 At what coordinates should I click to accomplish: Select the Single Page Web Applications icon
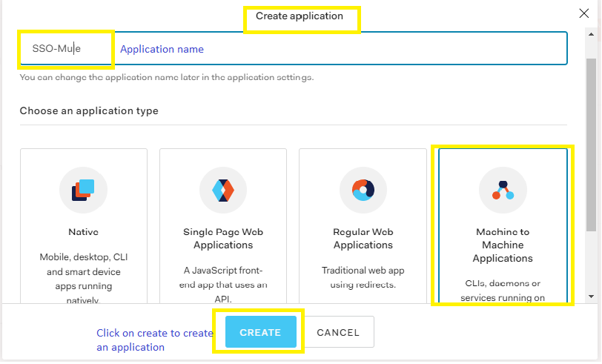(223, 191)
